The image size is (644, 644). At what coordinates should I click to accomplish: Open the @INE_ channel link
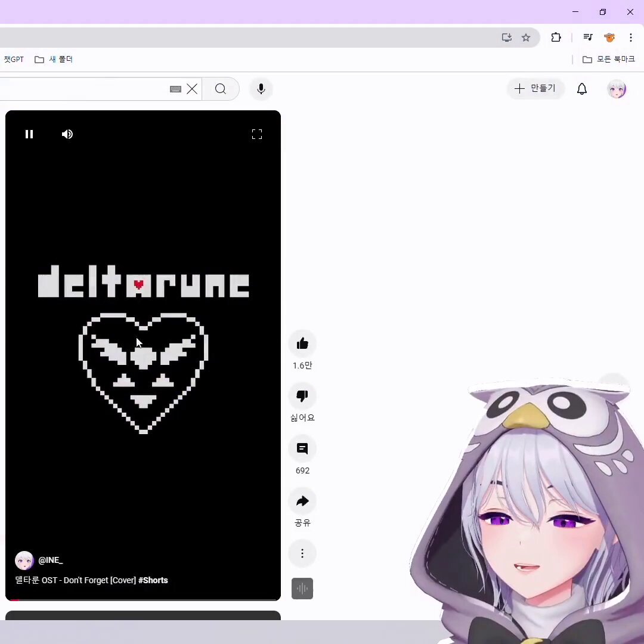51,560
